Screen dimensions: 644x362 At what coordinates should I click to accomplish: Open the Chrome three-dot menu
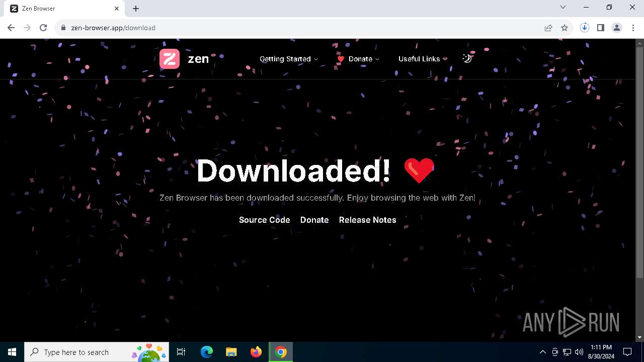coord(633,28)
